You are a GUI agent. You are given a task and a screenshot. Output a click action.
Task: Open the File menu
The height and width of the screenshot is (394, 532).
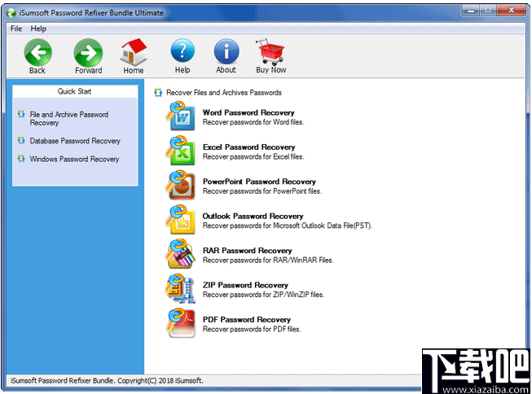16,28
